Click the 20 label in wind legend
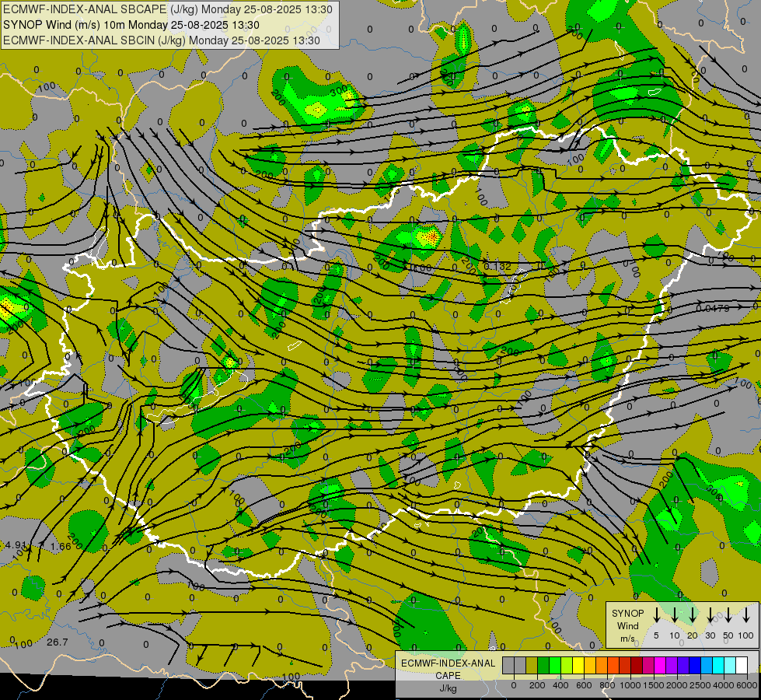Image resolution: width=761 pixels, height=700 pixels. pyautogui.click(x=693, y=635)
